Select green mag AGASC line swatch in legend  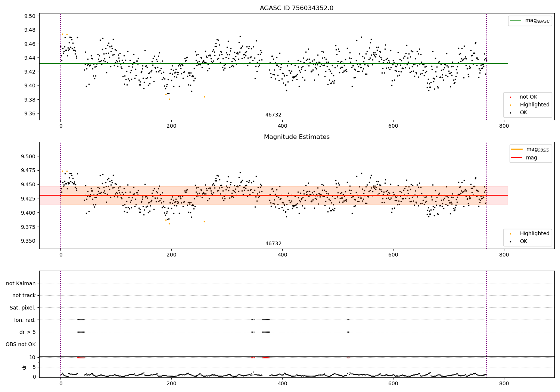516,21
